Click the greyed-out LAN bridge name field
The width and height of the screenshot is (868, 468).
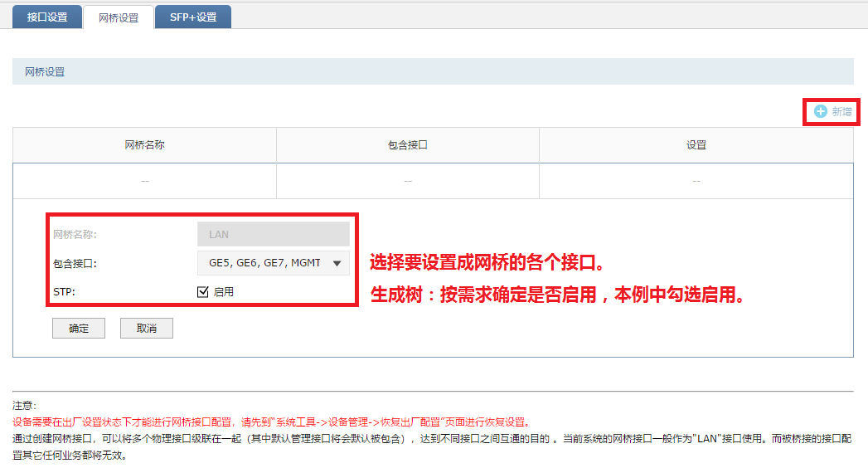tap(273, 234)
